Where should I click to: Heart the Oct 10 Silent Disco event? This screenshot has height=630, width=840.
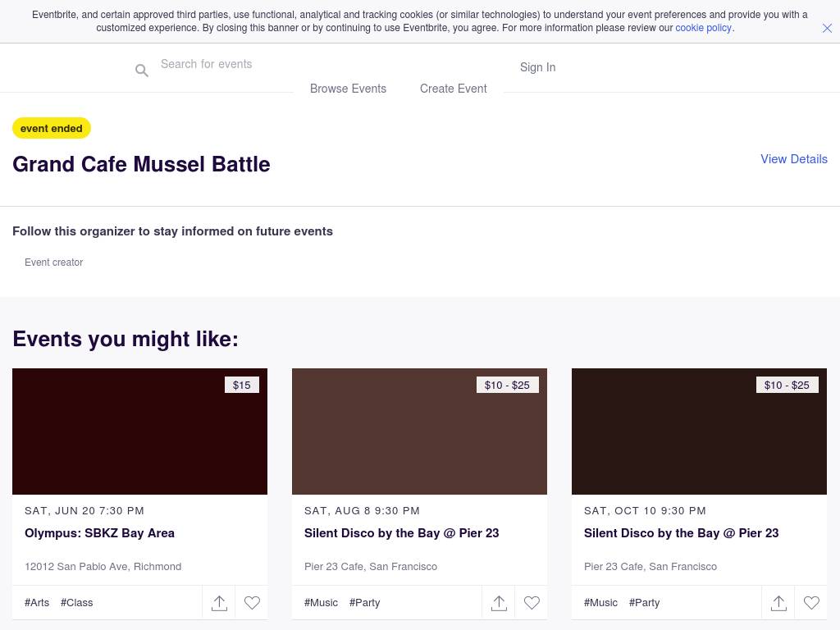(811, 603)
